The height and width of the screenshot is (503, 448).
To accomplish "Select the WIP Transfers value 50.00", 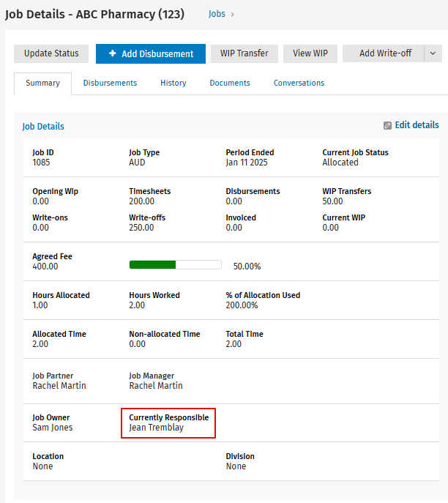I will (332, 201).
